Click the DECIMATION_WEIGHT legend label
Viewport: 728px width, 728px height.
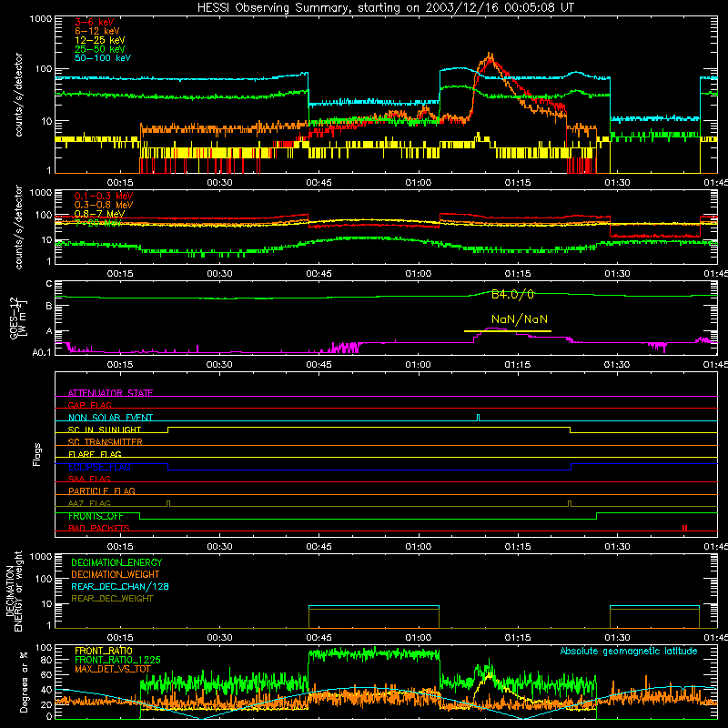pyautogui.click(x=116, y=574)
